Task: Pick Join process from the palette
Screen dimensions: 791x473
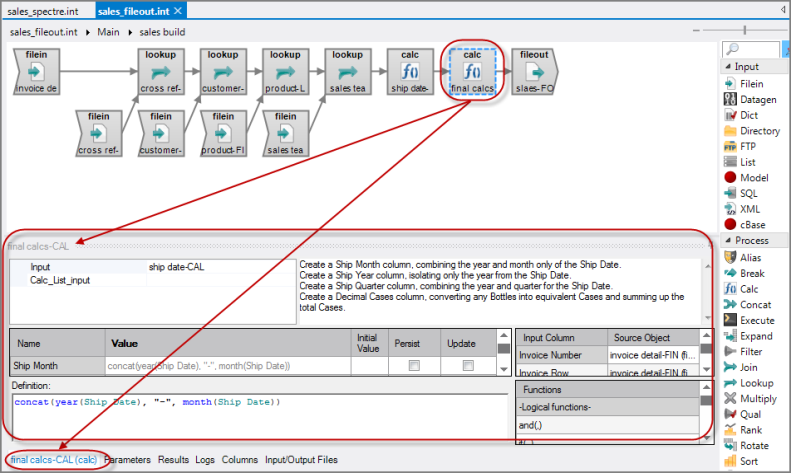Action: (741, 367)
